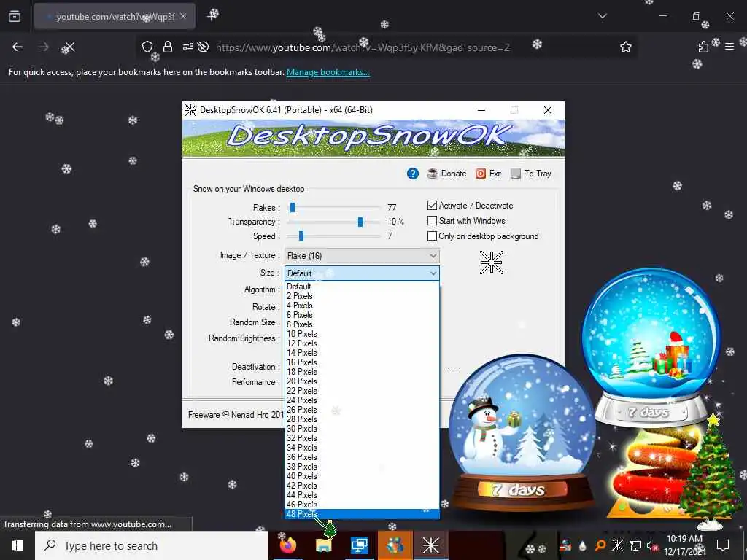Collapse the Size dropdown showing Default

click(x=362, y=273)
